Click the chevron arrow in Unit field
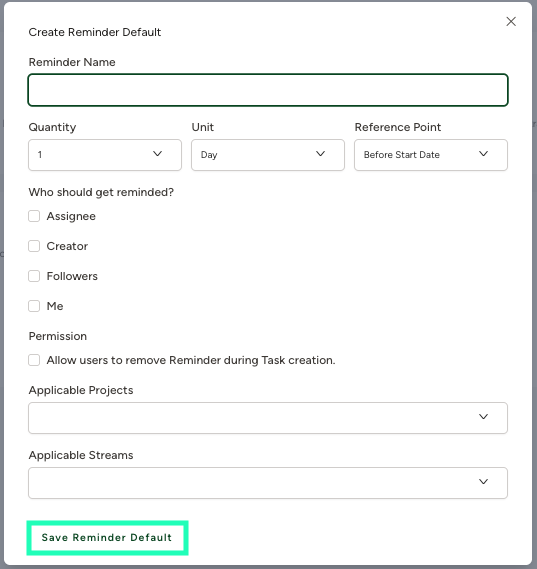537x569 pixels. pos(320,154)
